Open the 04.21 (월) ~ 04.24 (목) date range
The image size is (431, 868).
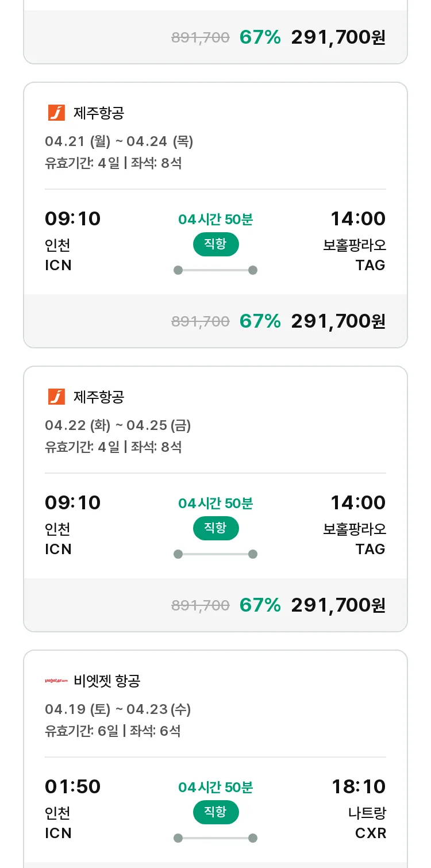[x=119, y=141]
